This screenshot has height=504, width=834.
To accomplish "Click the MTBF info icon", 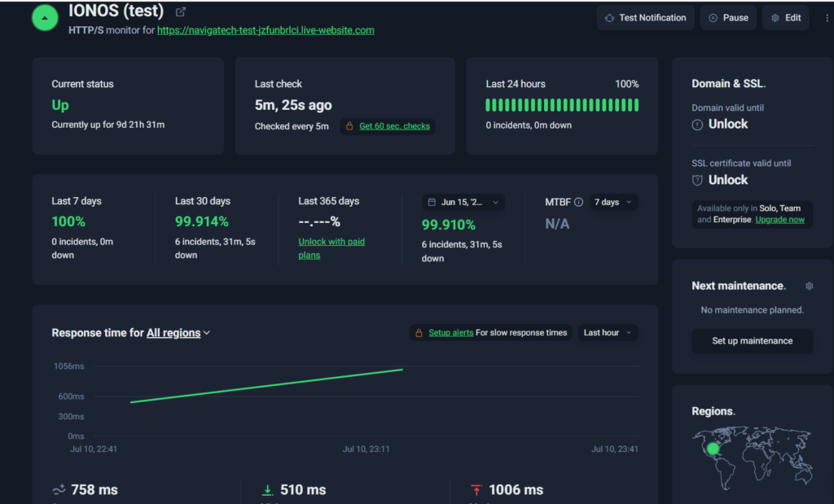I will tap(579, 202).
